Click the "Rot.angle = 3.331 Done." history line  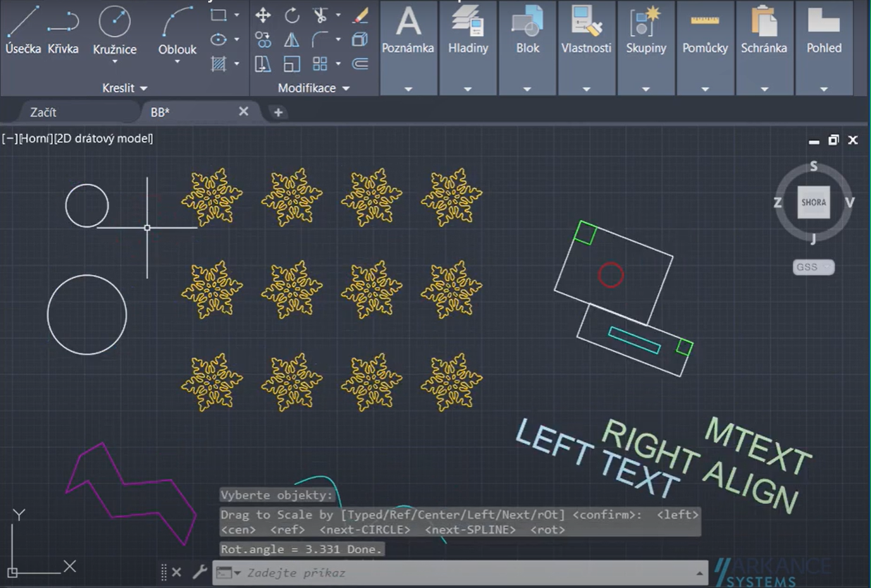click(302, 549)
